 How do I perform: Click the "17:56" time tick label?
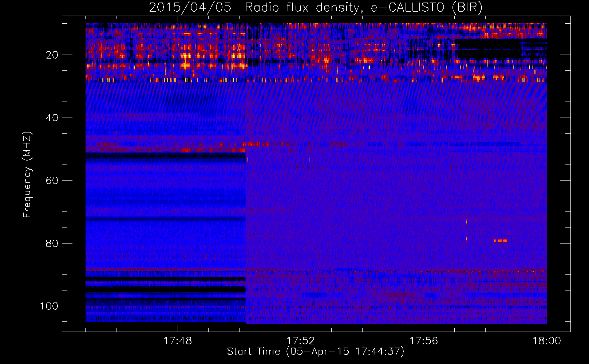424,341
